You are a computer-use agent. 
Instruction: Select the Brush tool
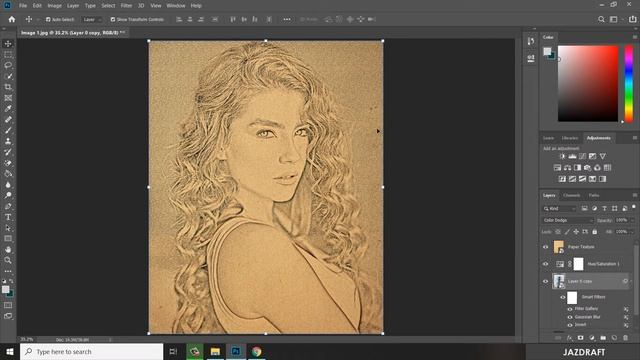click(8, 130)
